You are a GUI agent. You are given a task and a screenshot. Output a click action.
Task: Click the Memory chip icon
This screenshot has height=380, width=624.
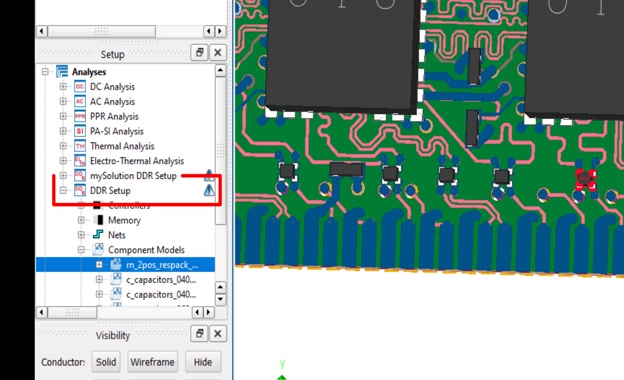(x=98, y=220)
